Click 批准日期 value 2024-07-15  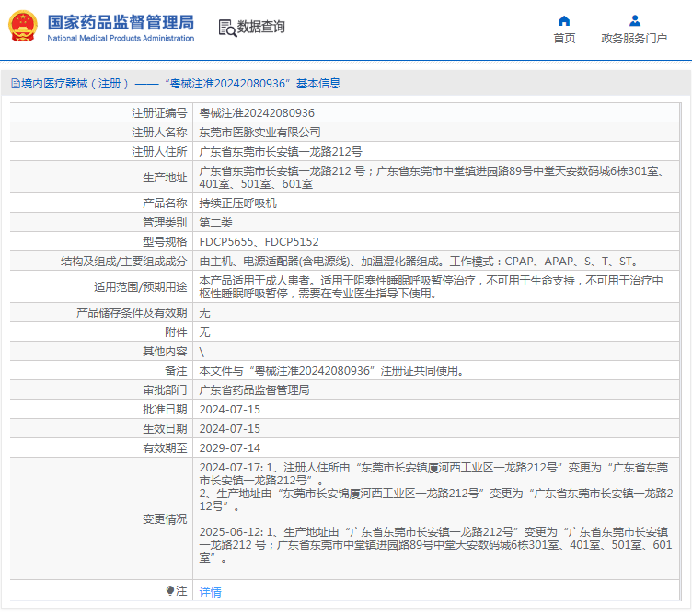(x=229, y=410)
